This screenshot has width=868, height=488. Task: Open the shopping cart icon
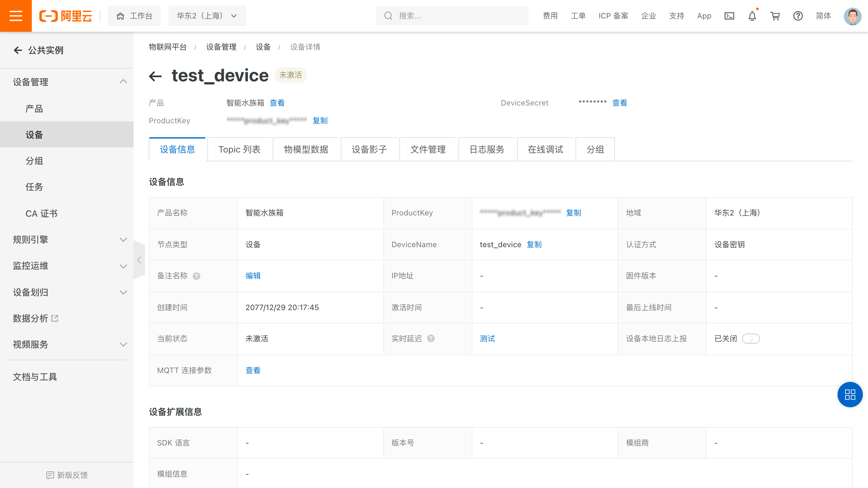coord(775,16)
